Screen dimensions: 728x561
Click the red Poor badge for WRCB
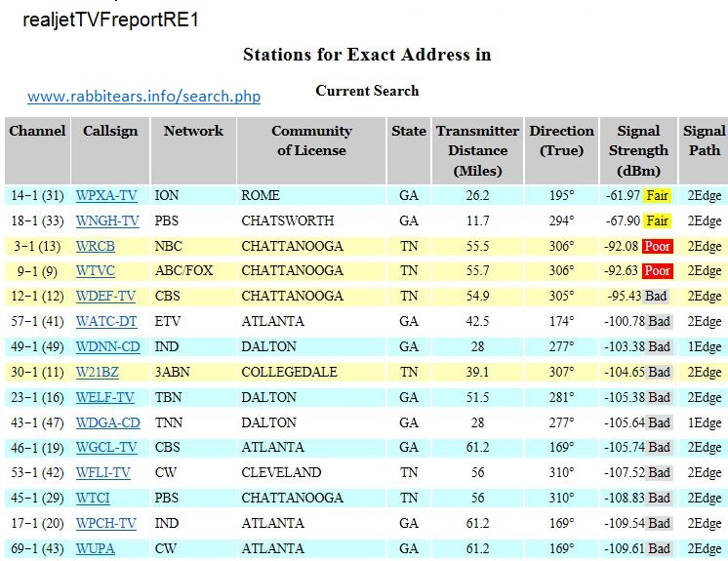tap(658, 247)
